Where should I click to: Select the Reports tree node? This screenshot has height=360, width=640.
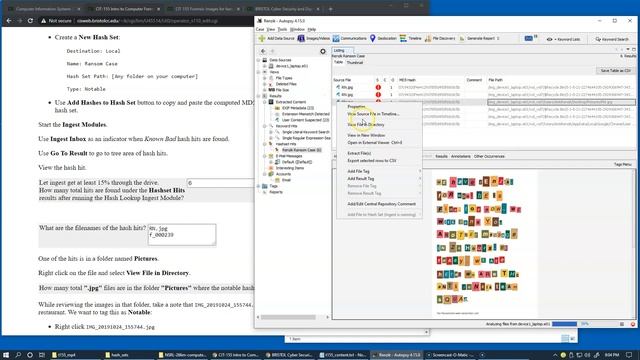click(x=276, y=192)
